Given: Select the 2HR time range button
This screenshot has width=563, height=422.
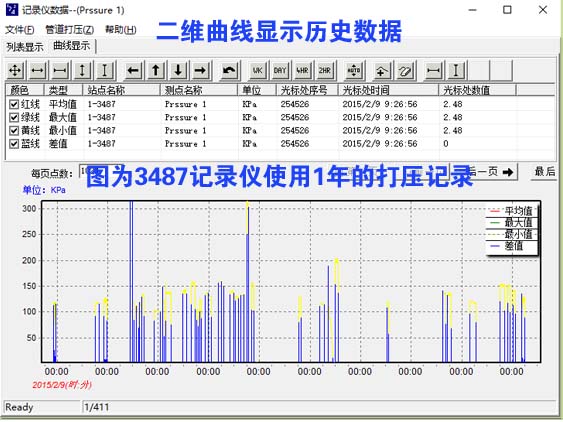Looking at the screenshot, I should (324, 70).
